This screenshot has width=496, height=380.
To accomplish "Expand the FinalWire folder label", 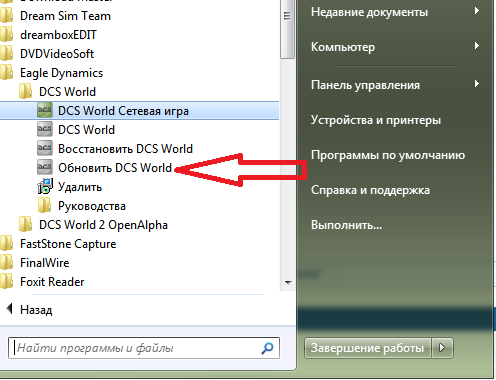I will [x=45, y=263].
